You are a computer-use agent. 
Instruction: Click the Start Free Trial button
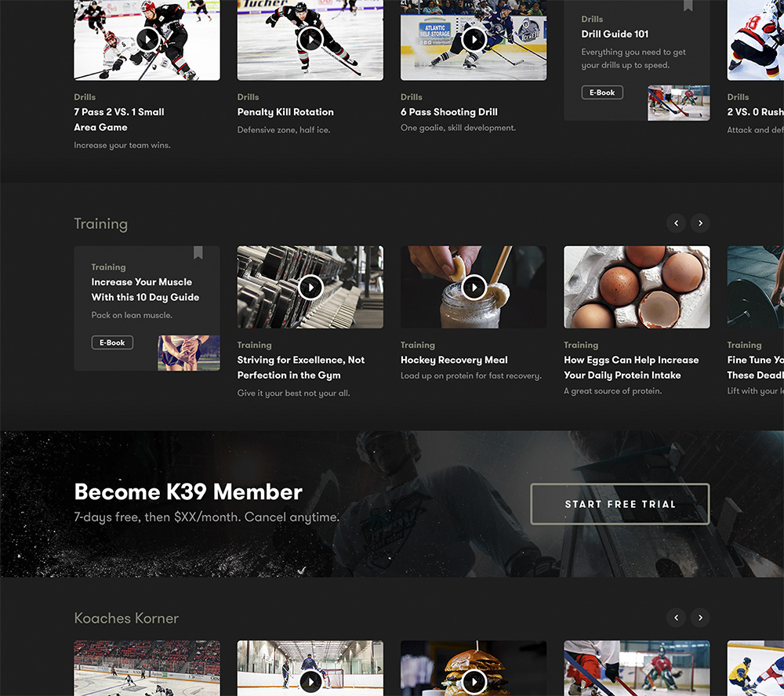click(x=619, y=504)
